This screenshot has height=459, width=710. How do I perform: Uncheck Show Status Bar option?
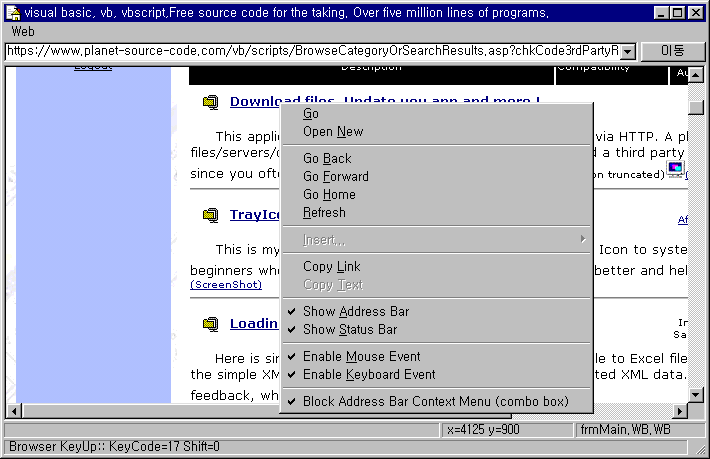(437, 330)
